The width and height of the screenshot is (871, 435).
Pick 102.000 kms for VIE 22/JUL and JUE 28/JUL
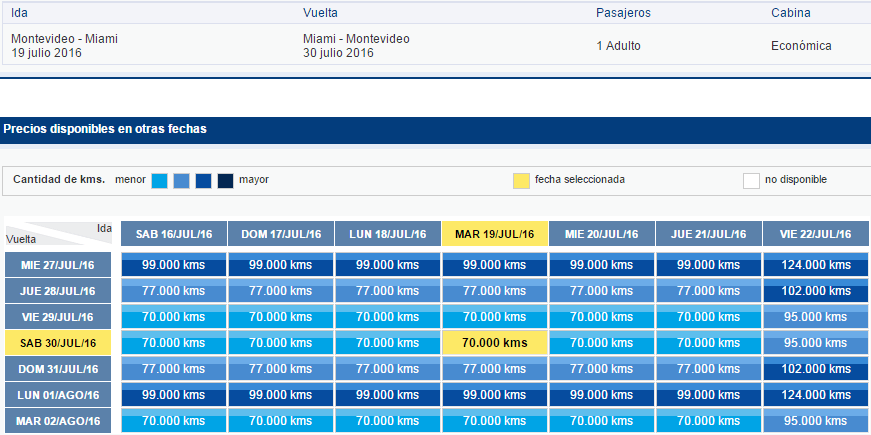pyautogui.click(x=815, y=291)
